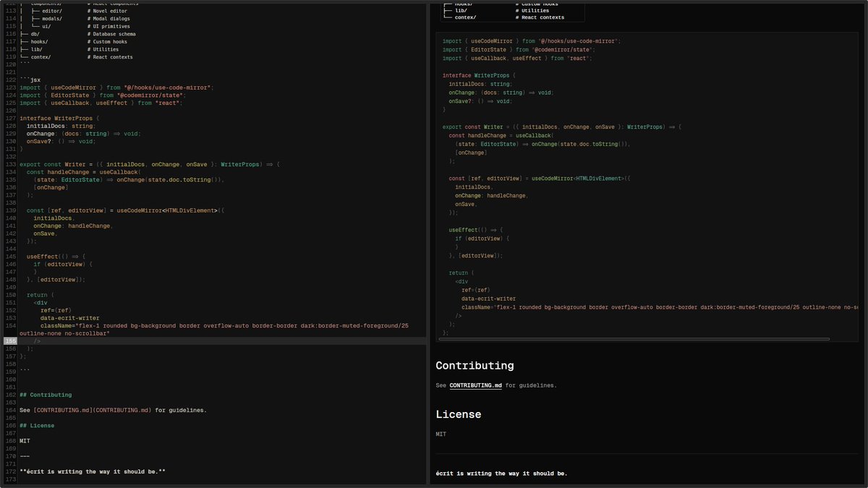This screenshot has width=868, height=488.
Task: Click '(state: EditorState) =>' line in the editor
Action: coord(129,180)
